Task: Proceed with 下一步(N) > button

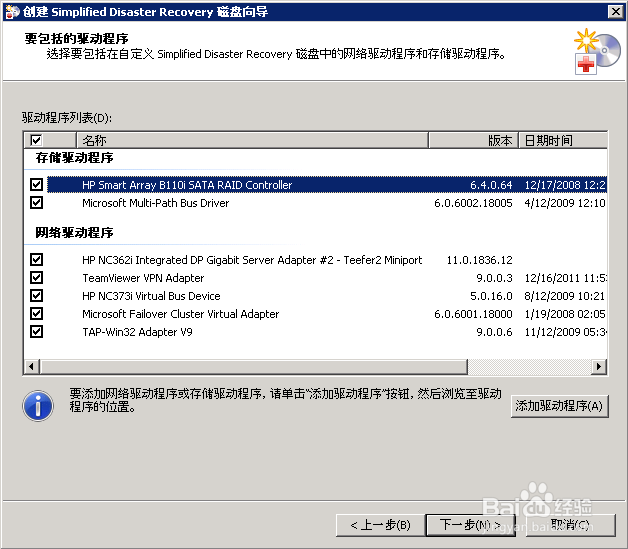Action: tap(470, 525)
